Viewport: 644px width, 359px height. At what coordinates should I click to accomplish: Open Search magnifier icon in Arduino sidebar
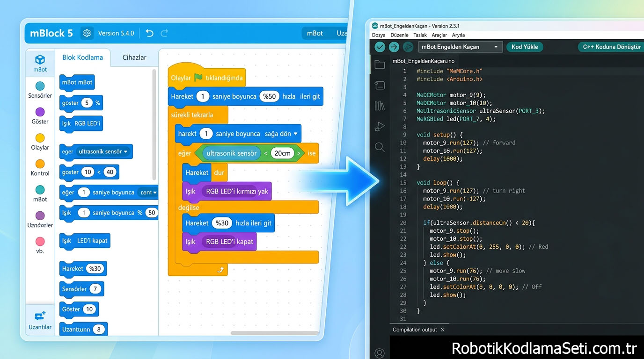(x=380, y=147)
